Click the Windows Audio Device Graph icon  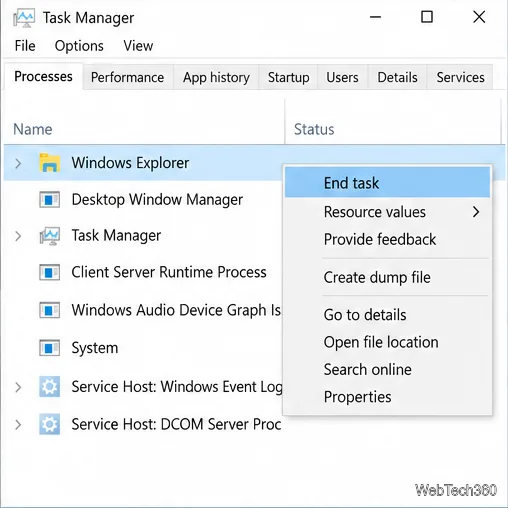pos(49,310)
